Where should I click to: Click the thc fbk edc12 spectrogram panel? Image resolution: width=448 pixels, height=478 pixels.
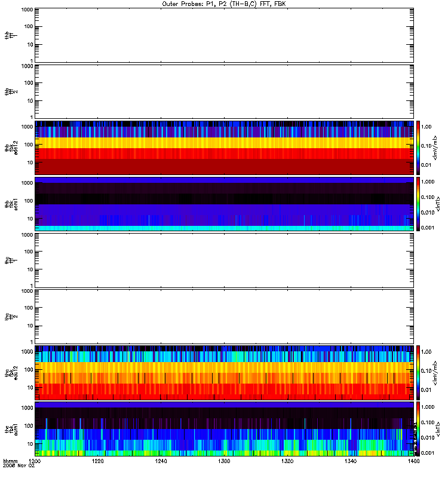[224, 372]
